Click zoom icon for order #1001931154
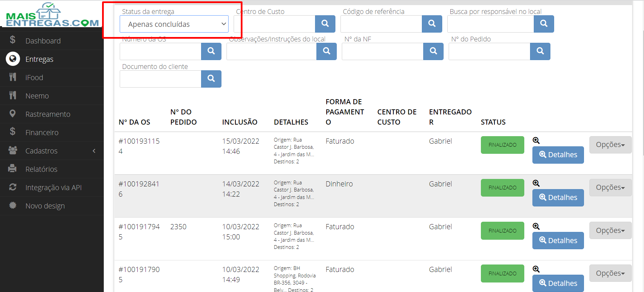644x292 pixels. [x=536, y=141]
